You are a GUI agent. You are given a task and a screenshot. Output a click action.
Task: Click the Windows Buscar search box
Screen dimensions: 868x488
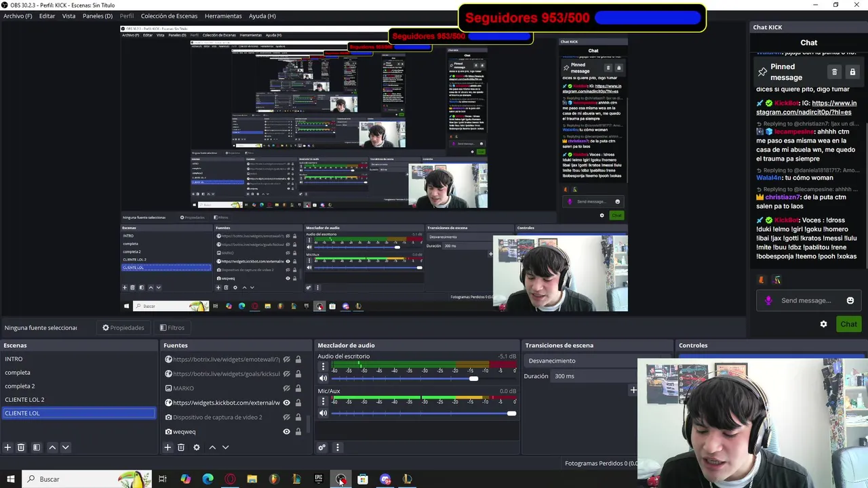coord(86,479)
